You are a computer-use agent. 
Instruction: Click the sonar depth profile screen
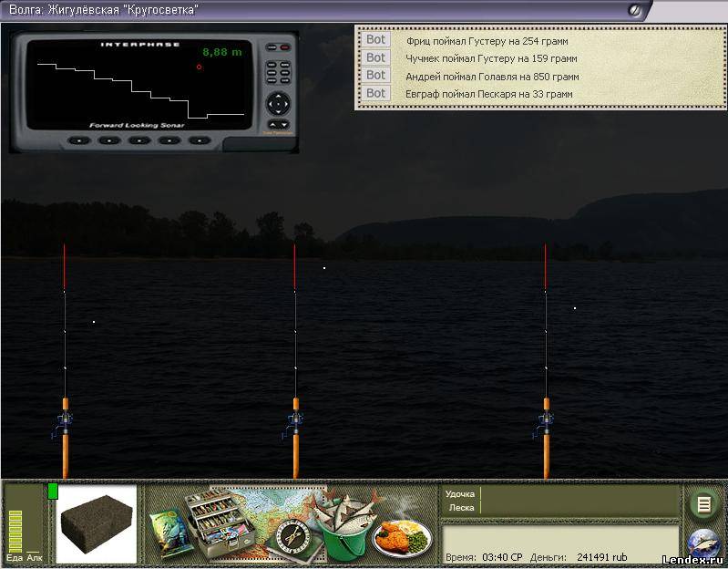pos(139,85)
